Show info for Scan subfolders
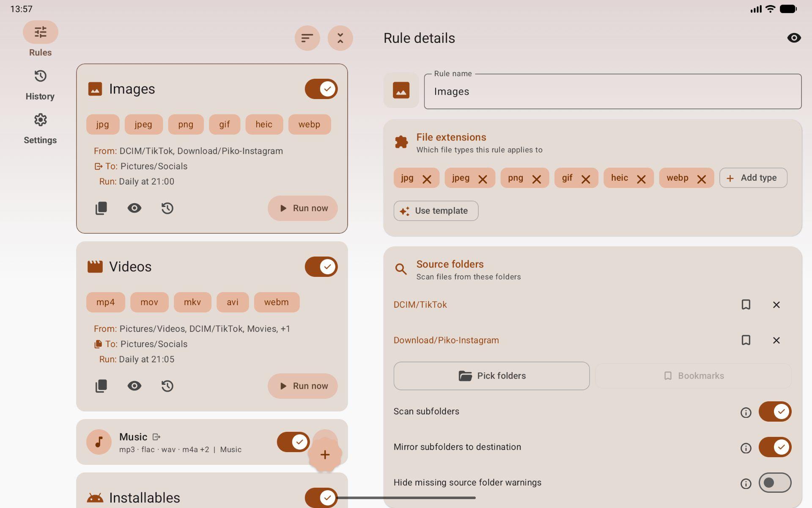This screenshot has width=812, height=508. 746,412
